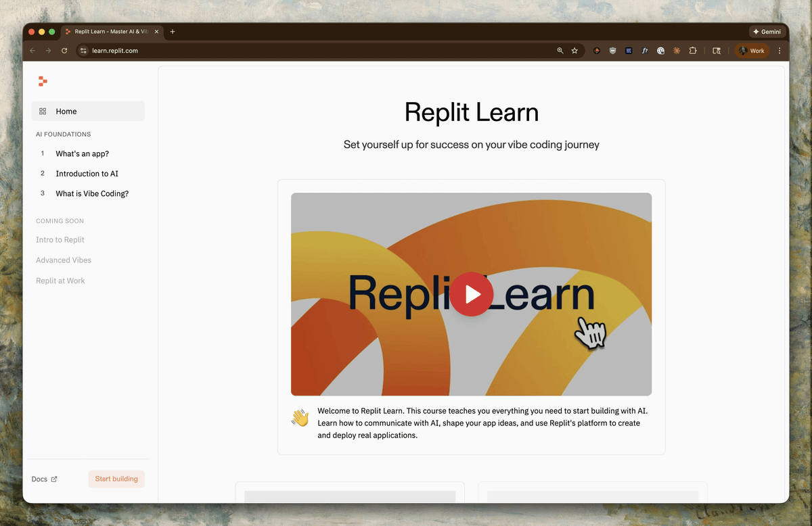Click the gray shield extension icon
The height and width of the screenshot is (526, 812).
(613, 51)
